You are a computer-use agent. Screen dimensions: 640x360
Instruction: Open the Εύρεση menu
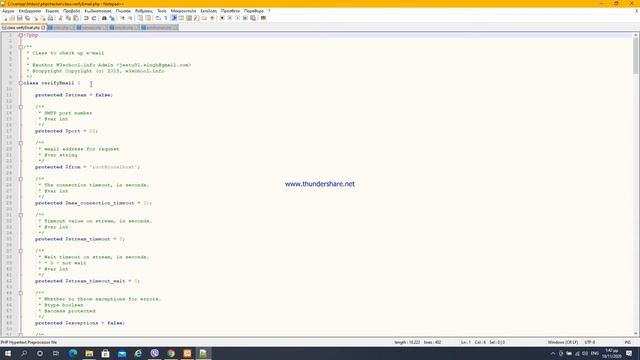coord(52,11)
